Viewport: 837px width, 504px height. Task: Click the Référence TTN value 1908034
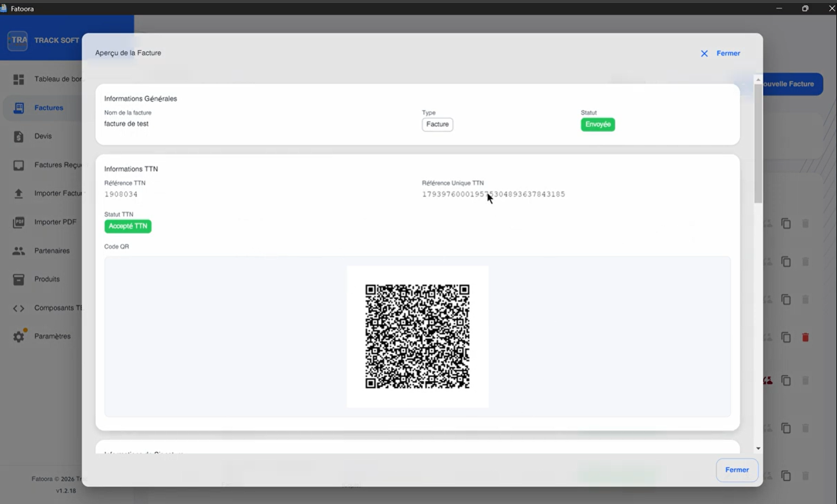click(x=121, y=195)
